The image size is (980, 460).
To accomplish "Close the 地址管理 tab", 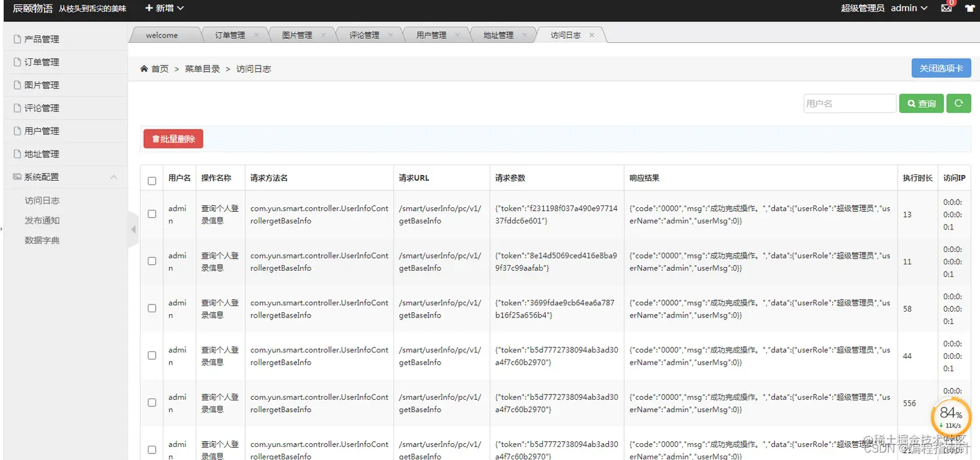I will click(524, 35).
